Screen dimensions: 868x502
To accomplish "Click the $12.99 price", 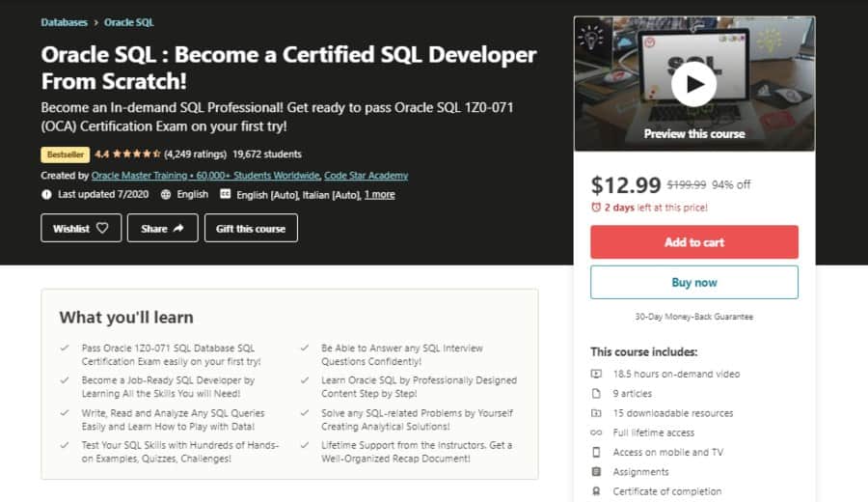I will point(626,184).
